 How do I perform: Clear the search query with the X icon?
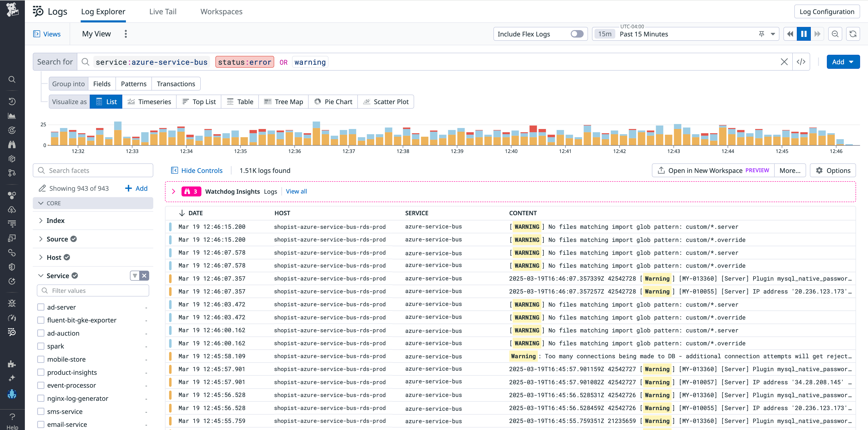(x=784, y=62)
